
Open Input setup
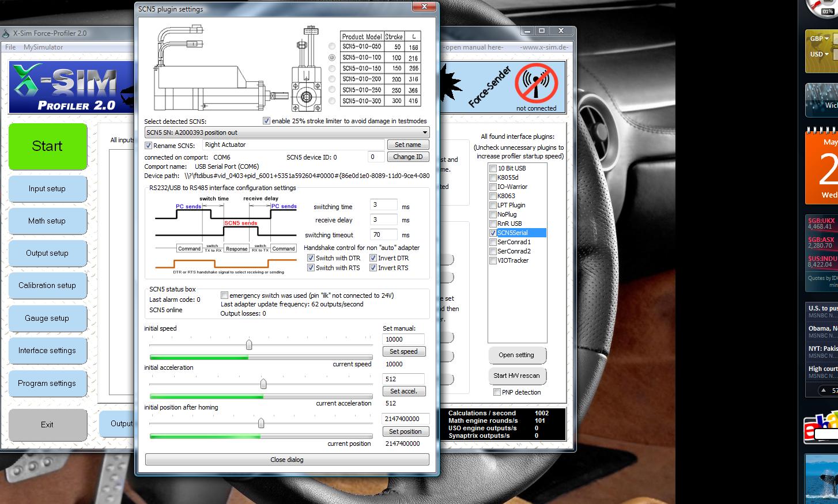point(47,189)
